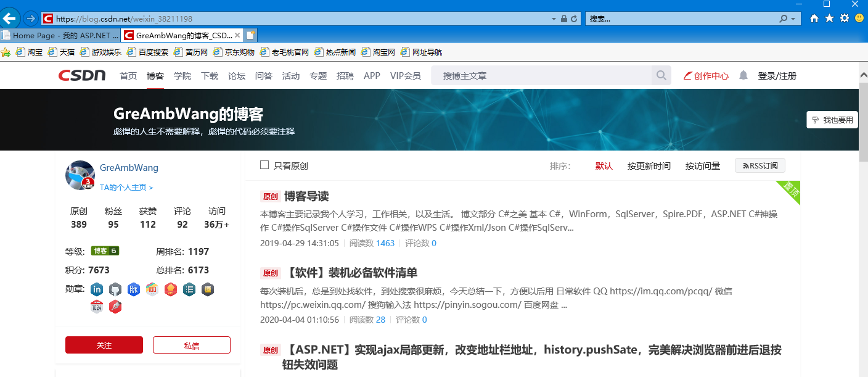
Task: Open Favorites with the star icon
Action: click(x=829, y=19)
